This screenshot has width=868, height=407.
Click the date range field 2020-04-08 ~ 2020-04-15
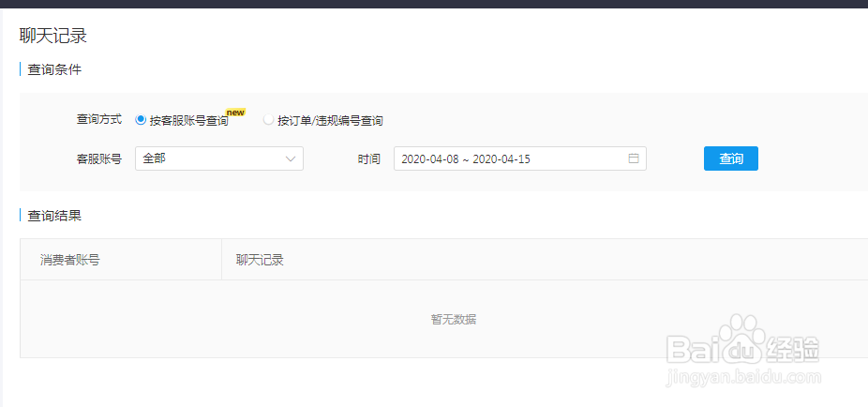click(x=520, y=158)
